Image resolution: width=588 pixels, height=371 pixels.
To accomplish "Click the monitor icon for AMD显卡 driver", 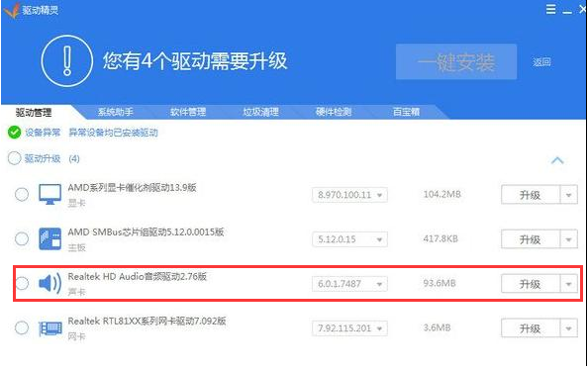I will pyautogui.click(x=49, y=194).
